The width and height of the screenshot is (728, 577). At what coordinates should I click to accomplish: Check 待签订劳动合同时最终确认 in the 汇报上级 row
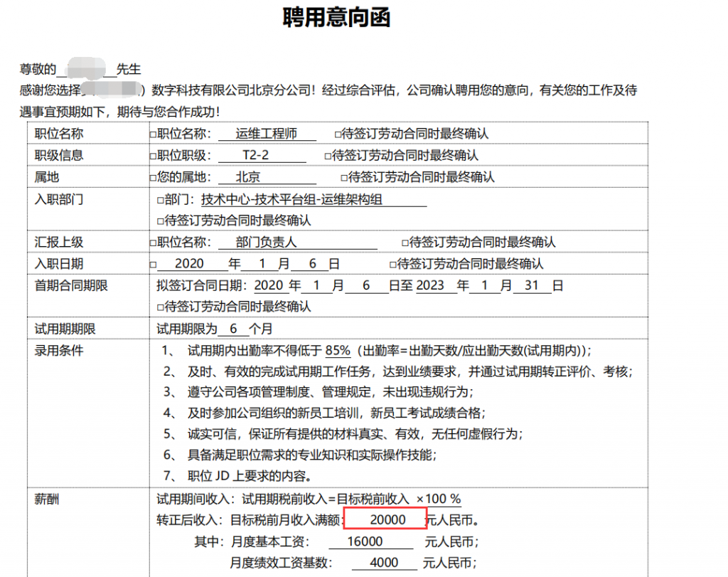pyautogui.click(x=405, y=243)
